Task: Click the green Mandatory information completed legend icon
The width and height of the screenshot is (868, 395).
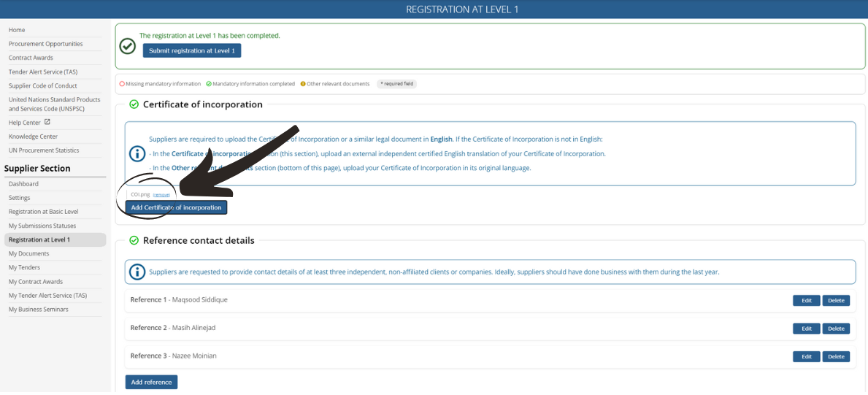Action: coord(209,84)
